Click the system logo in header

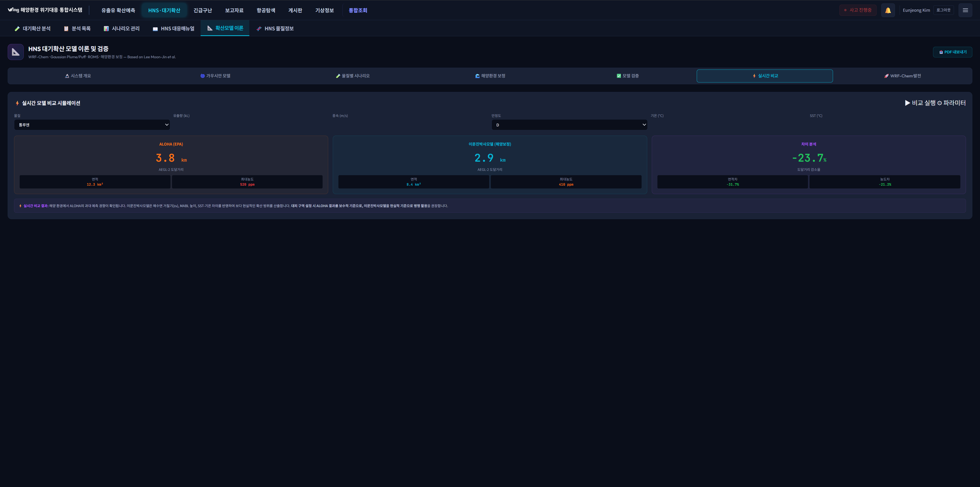[x=13, y=10]
